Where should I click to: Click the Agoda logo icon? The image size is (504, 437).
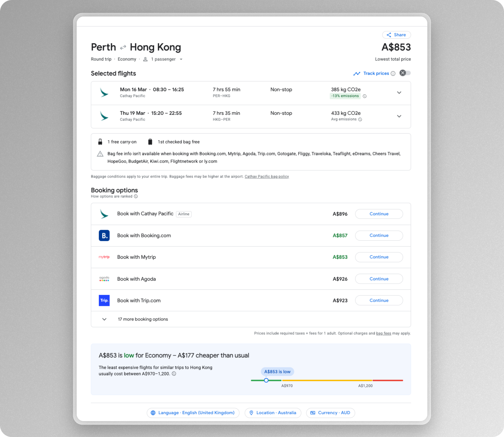coord(104,279)
